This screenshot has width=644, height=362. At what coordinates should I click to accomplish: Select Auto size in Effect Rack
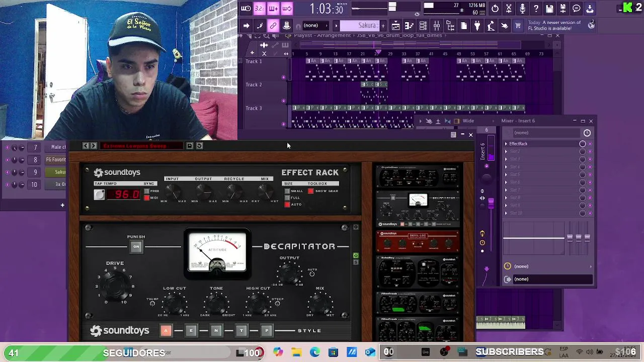[287, 204]
